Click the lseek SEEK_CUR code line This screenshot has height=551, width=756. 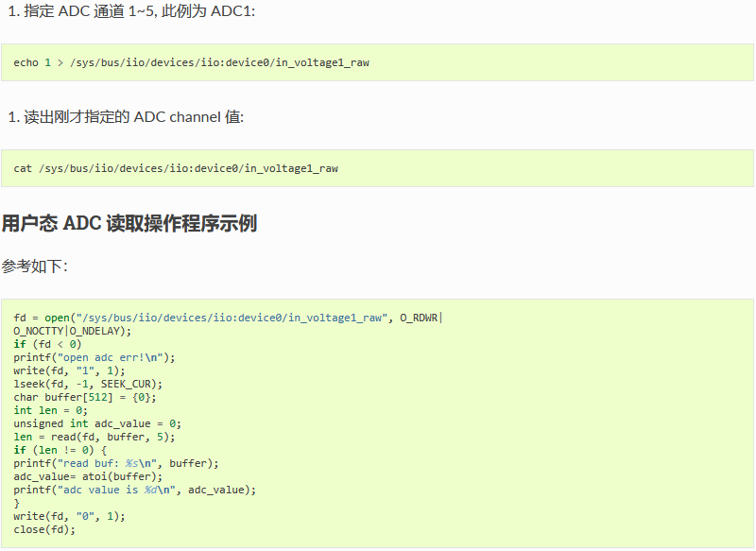click(x=88, y=385)
